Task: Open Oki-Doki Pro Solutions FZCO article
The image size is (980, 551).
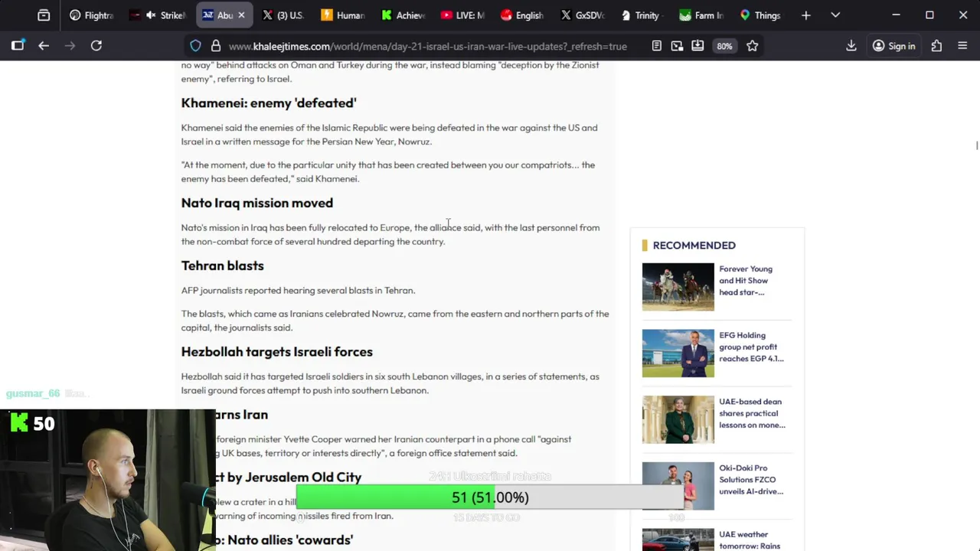Action: coord(751,480)
